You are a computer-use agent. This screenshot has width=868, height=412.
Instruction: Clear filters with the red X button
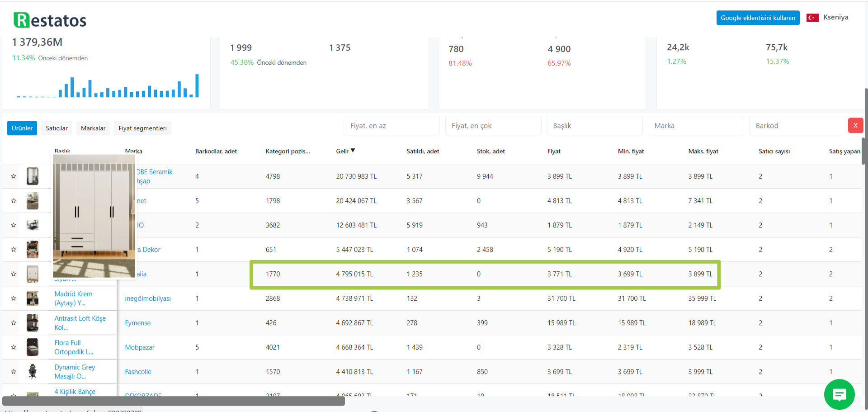tap(855, 126)
